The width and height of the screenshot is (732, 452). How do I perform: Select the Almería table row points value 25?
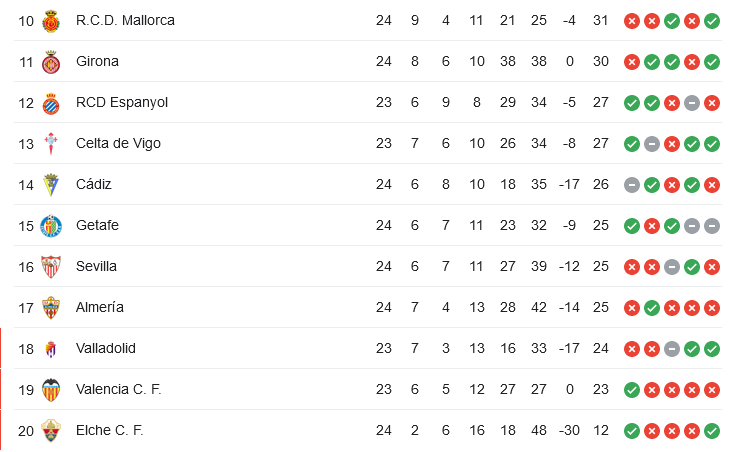coord(600,307)
